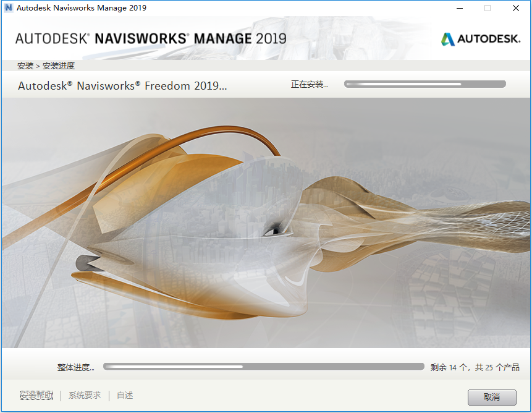Click the Autodesk logo in header
532x413 pixels.
[481, 39]
